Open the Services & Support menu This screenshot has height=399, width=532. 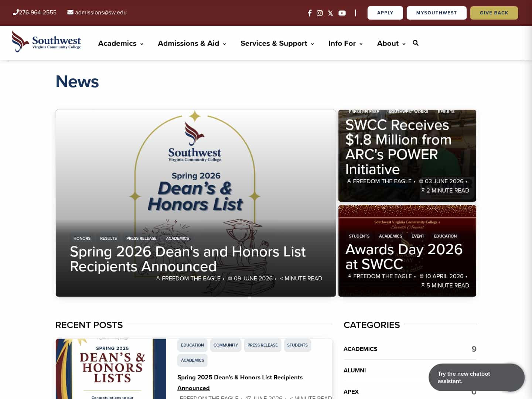point(274,43)
